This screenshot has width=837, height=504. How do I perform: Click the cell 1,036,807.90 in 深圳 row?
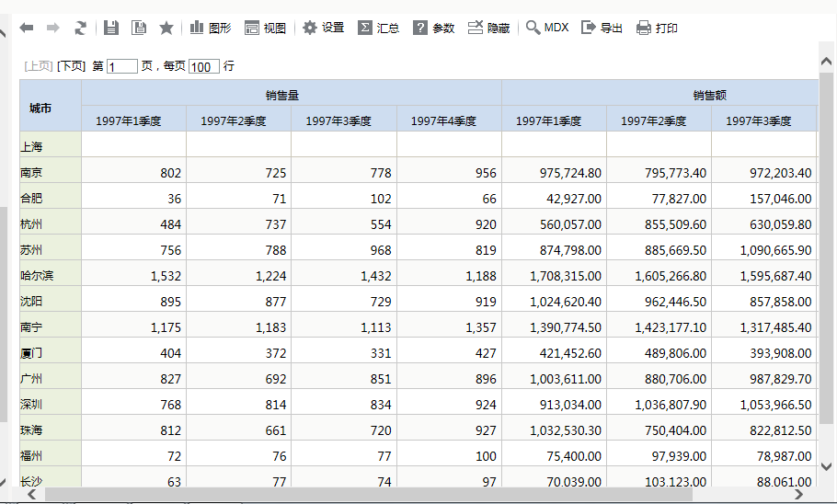[659, 402]
